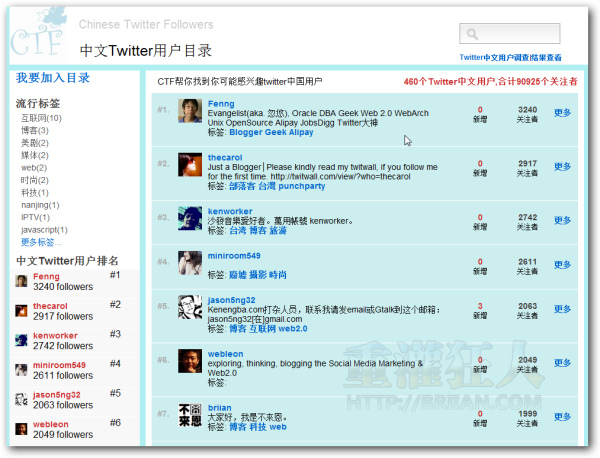Open the Twitter中文用户调查结果查看 link
The height and width of the screenshot is (458, 600).
tap(510, 57)
